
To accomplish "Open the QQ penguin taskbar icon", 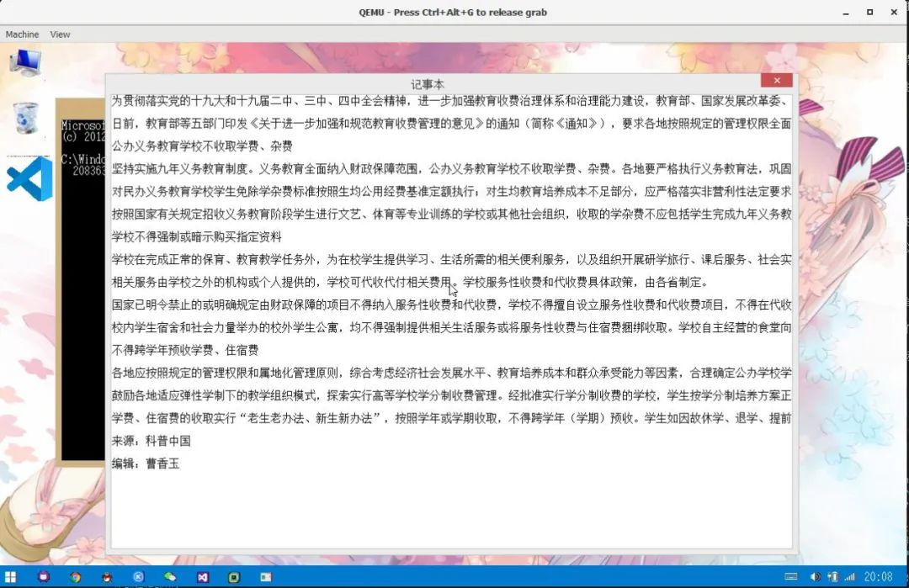I will tap(107, 577).
